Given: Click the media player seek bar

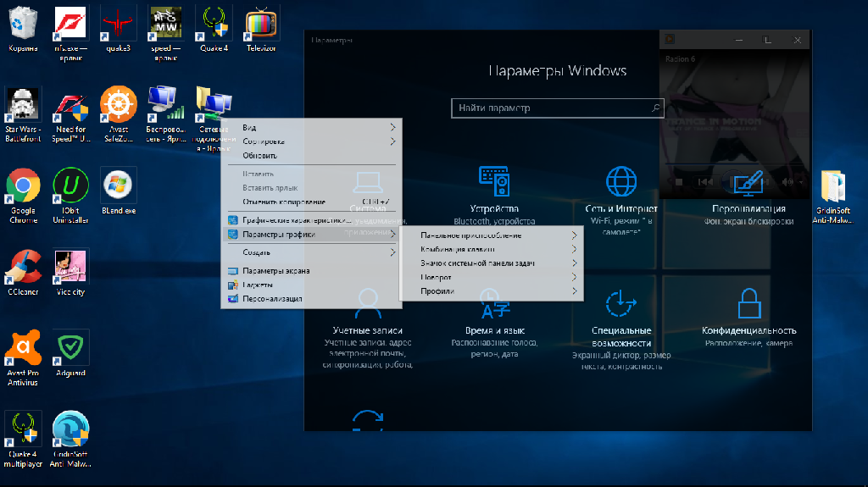Looking at the screenshot, I should (x=734, y=165).
